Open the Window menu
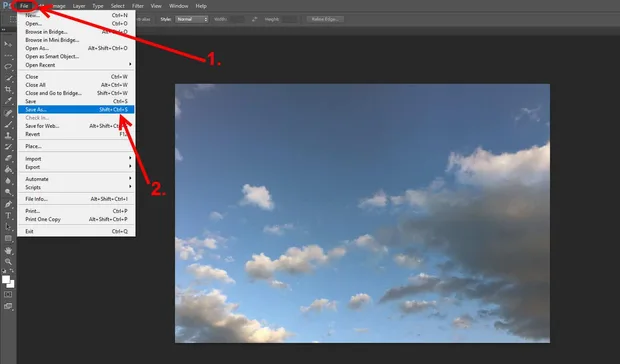 coord(178,6)
